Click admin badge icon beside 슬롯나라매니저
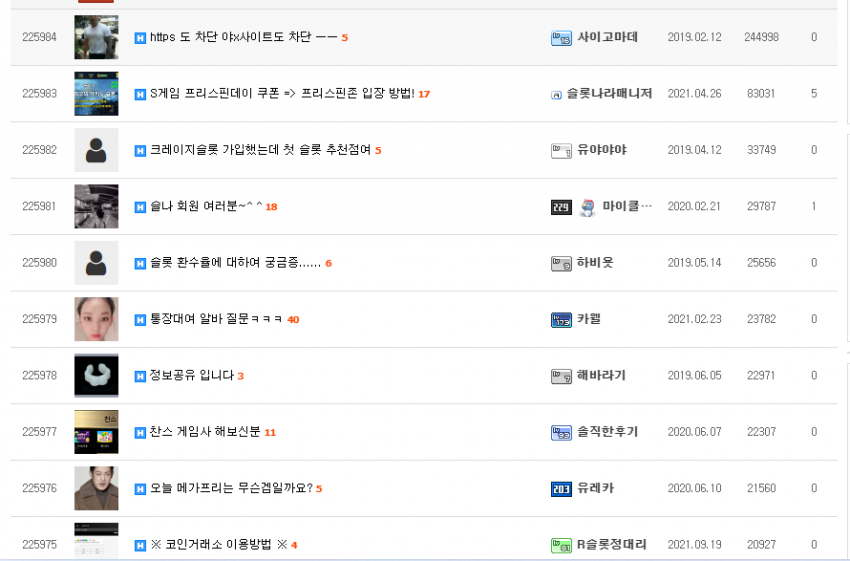850x561 pixels. (x=556, y=95)
